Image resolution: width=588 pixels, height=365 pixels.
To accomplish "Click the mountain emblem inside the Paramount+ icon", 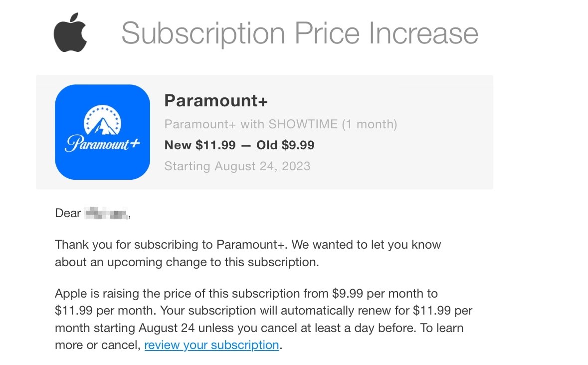I will pyautogui.click(x=102, y=120).
